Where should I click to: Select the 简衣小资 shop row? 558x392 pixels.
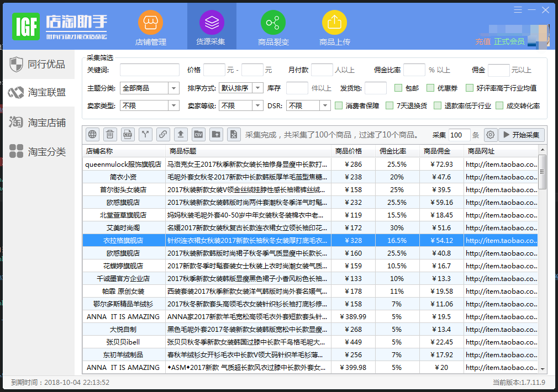(310, 177)
